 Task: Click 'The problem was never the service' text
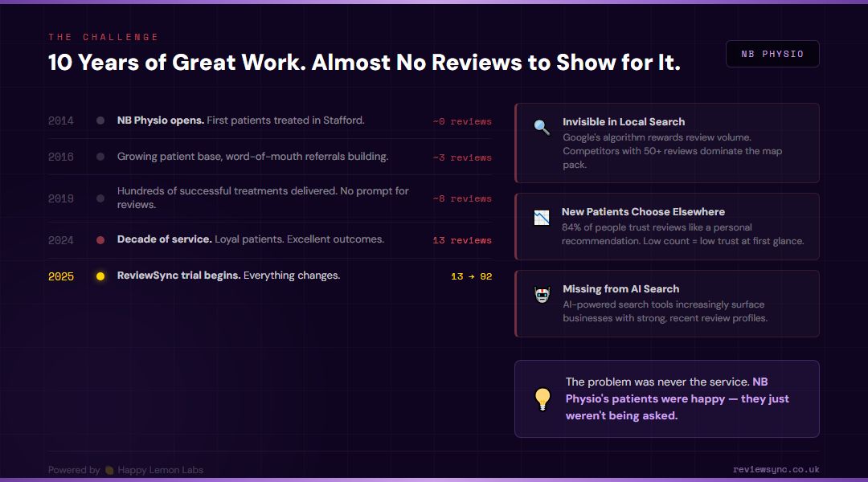(x=657, y=382)
